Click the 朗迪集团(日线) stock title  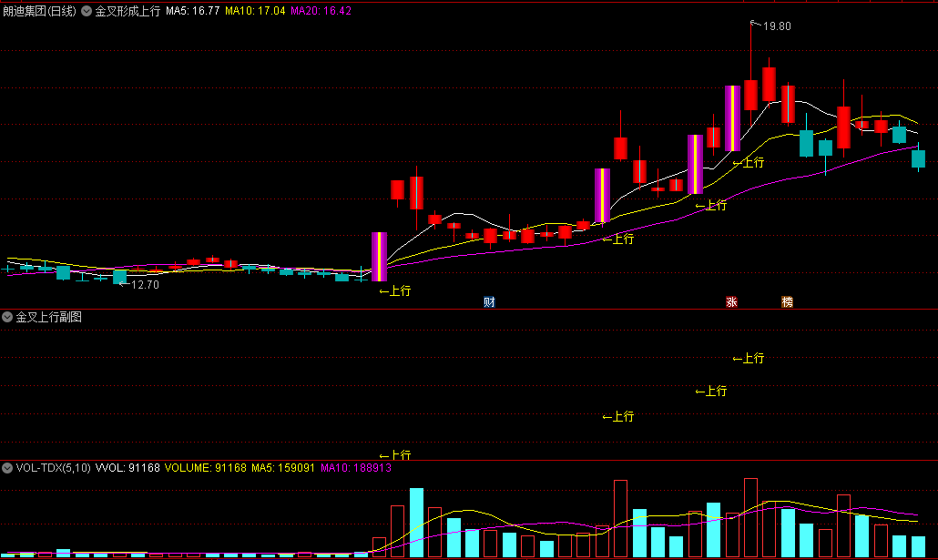(x=39, y=11)
